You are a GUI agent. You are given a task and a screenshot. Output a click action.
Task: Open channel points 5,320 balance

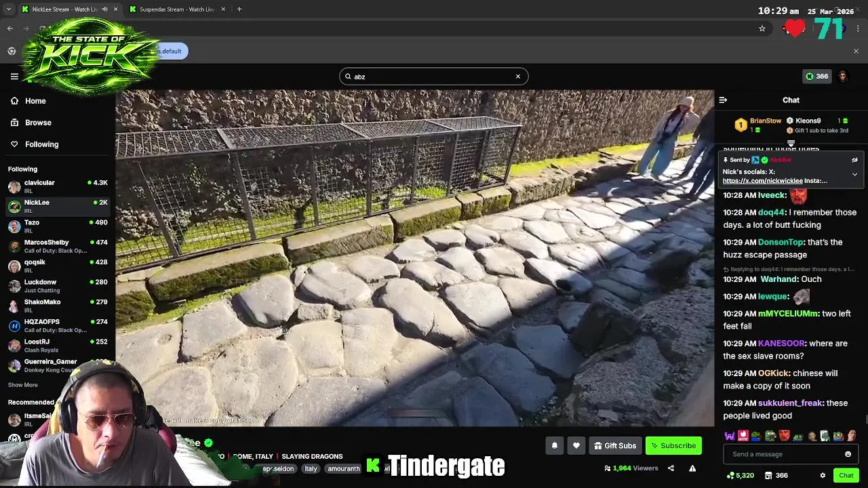coord(740,476)
